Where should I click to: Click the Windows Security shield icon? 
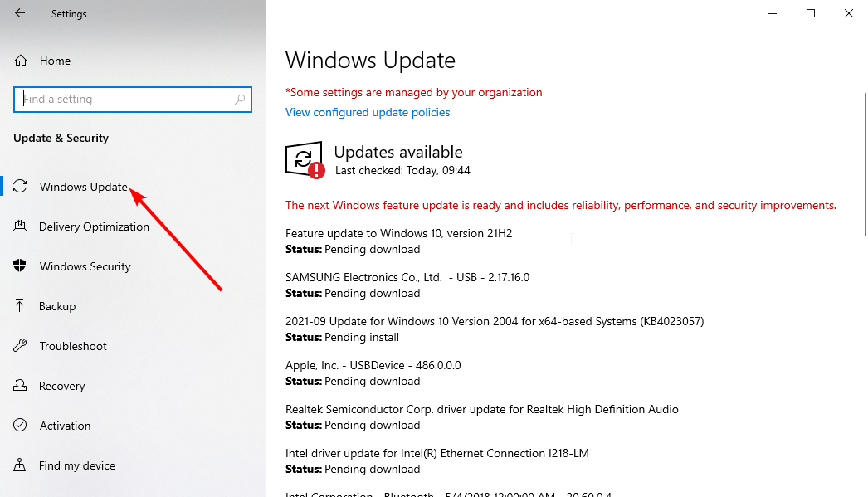click(20, 266)
